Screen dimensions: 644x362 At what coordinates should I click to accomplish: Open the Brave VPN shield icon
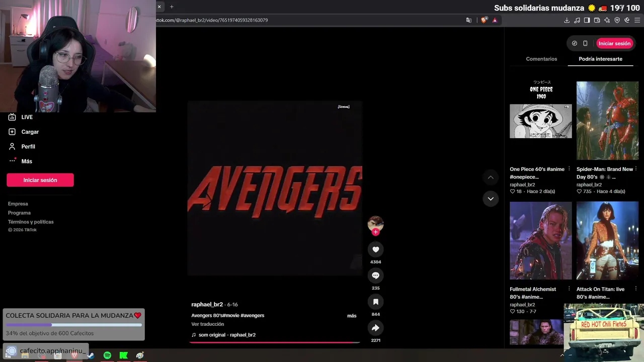pyautogui.click(x=617, y=20)
